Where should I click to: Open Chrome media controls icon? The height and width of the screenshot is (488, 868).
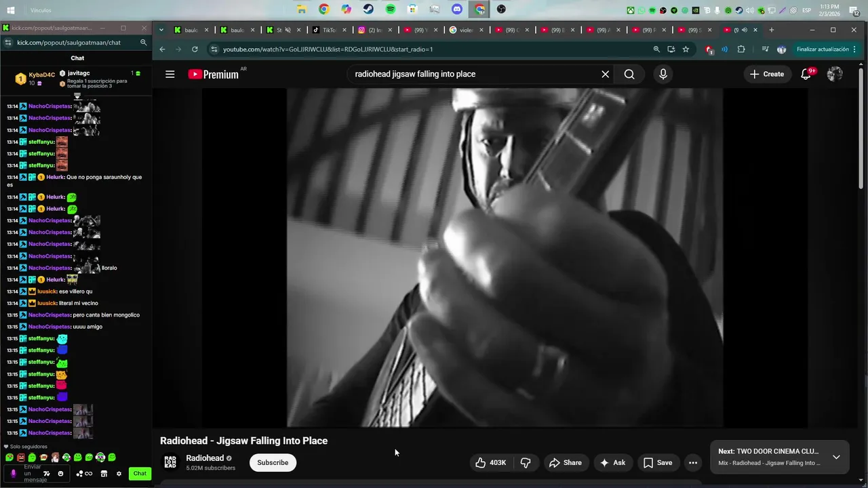[x=765, y=49]
